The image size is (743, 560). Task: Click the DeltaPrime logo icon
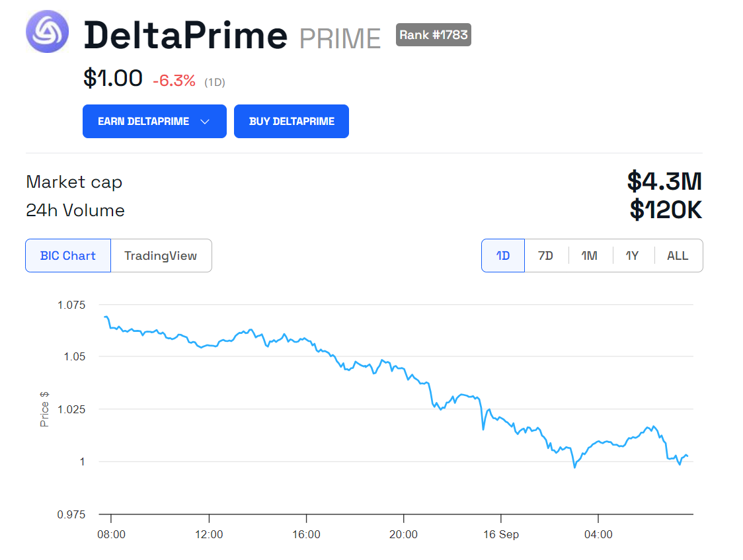point(47,31)
